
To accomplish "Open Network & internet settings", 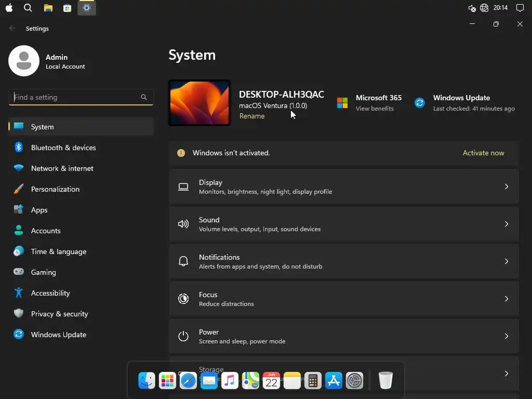I will 81,168.
